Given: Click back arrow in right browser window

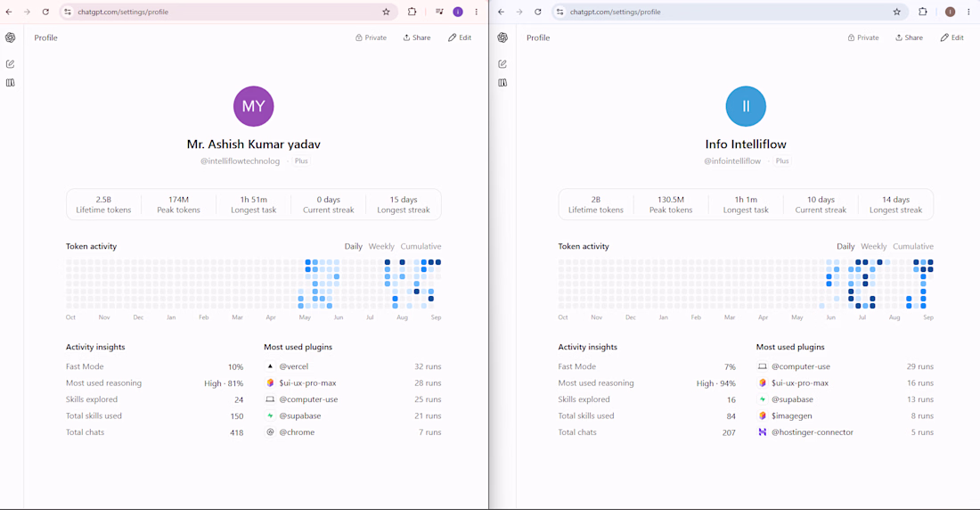Looking at the screenshot, I should coord(502,12).
